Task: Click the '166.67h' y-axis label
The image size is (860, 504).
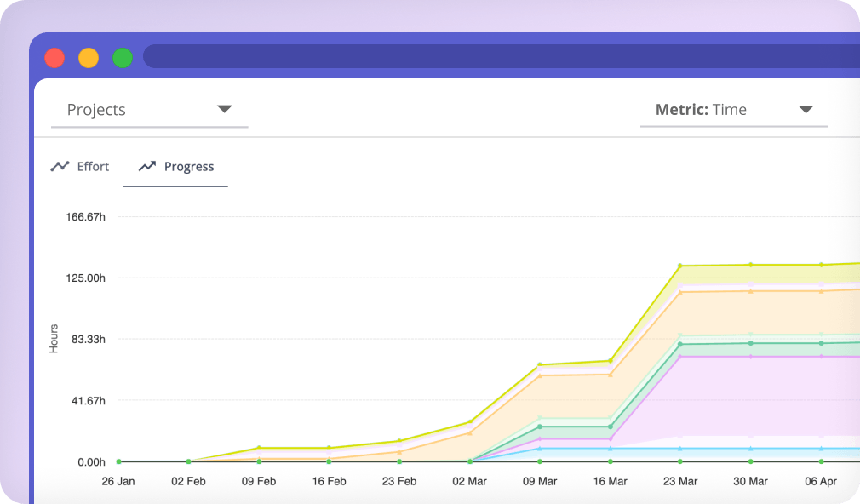Action: point(85,216)
